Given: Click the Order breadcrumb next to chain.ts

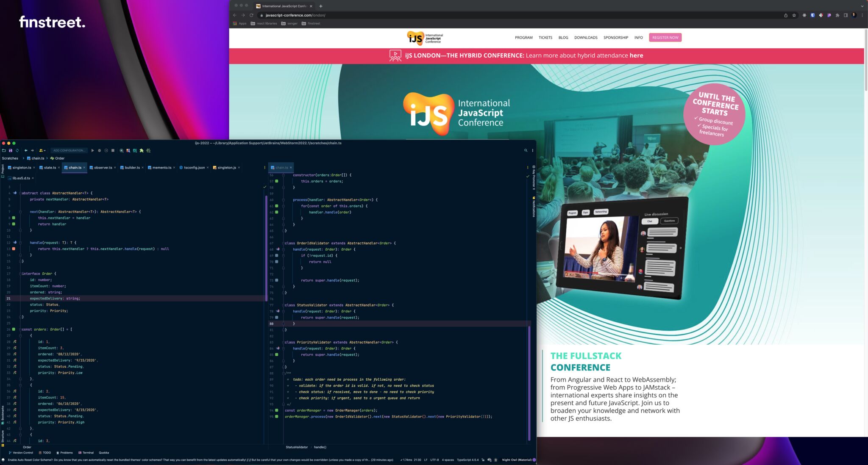Looking at the screenshot, I should (x=57, y=158).
